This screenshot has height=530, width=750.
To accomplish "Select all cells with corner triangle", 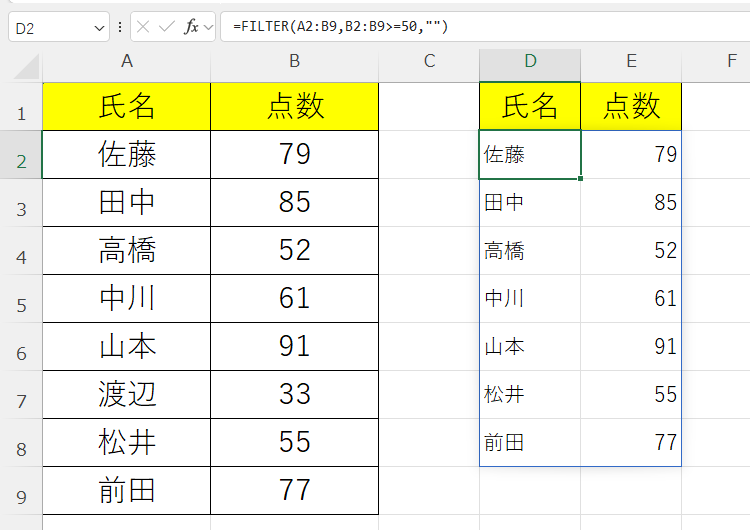I will [x=26, y=66].
